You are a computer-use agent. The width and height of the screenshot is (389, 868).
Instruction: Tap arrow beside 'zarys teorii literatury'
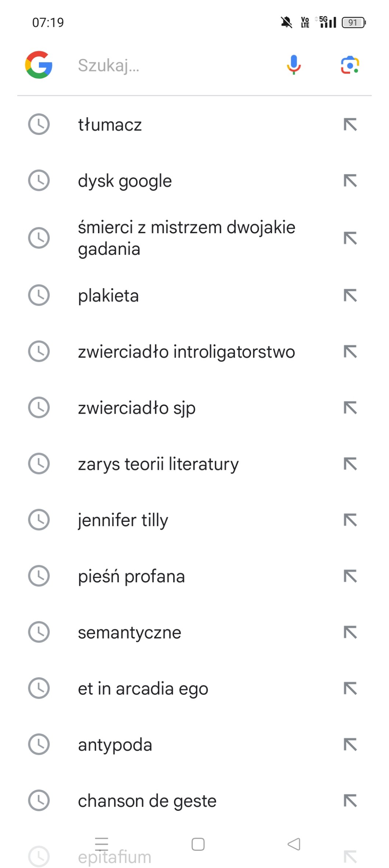click(x=350, y=464)
